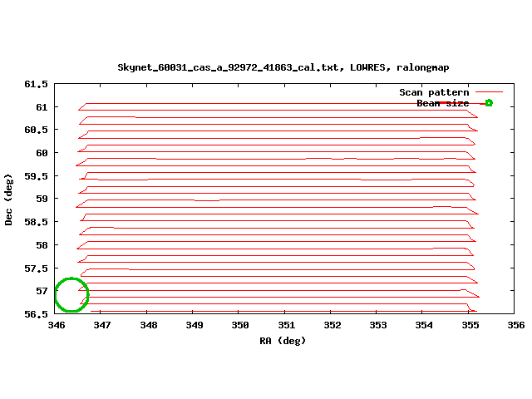Click the 347 RA tick label
This screenshot has height=399, width=532.
point(102,325)
